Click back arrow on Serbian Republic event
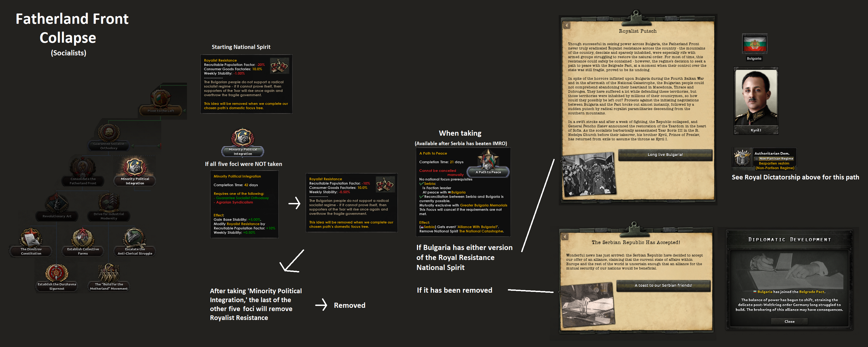The height and width of the screenshot is (347, 868). 565,237
